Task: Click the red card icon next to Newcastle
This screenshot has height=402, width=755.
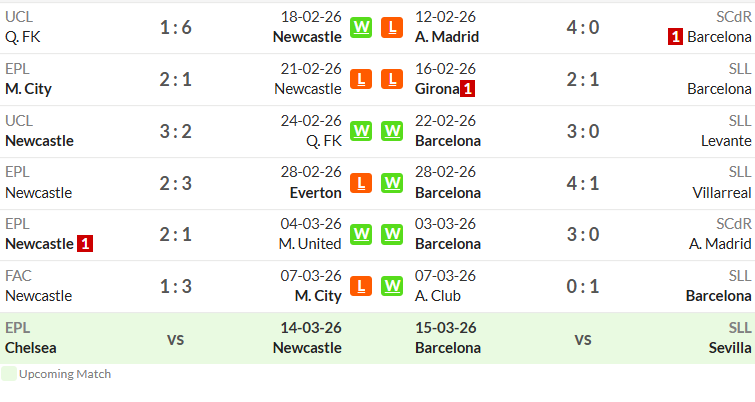Action: click(85, 244)
